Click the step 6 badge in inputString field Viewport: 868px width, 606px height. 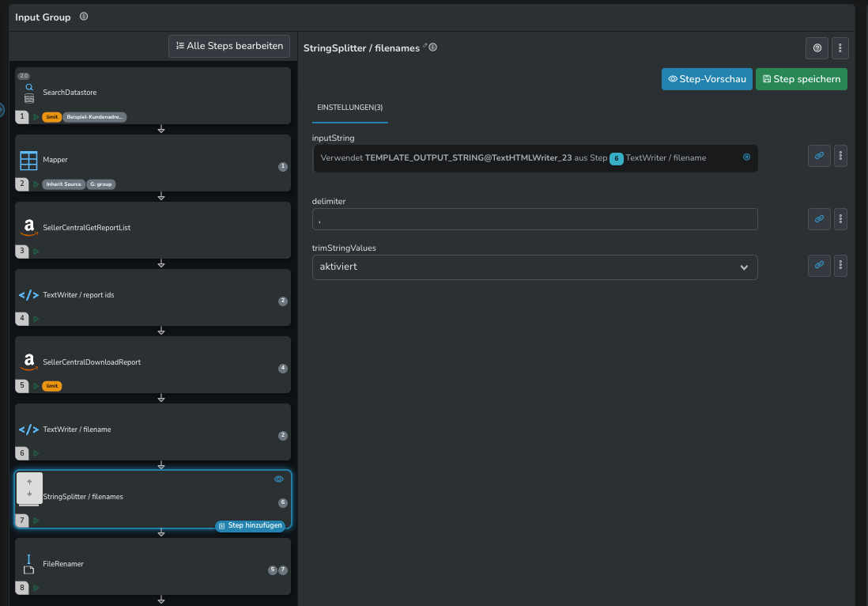point(616,158)
